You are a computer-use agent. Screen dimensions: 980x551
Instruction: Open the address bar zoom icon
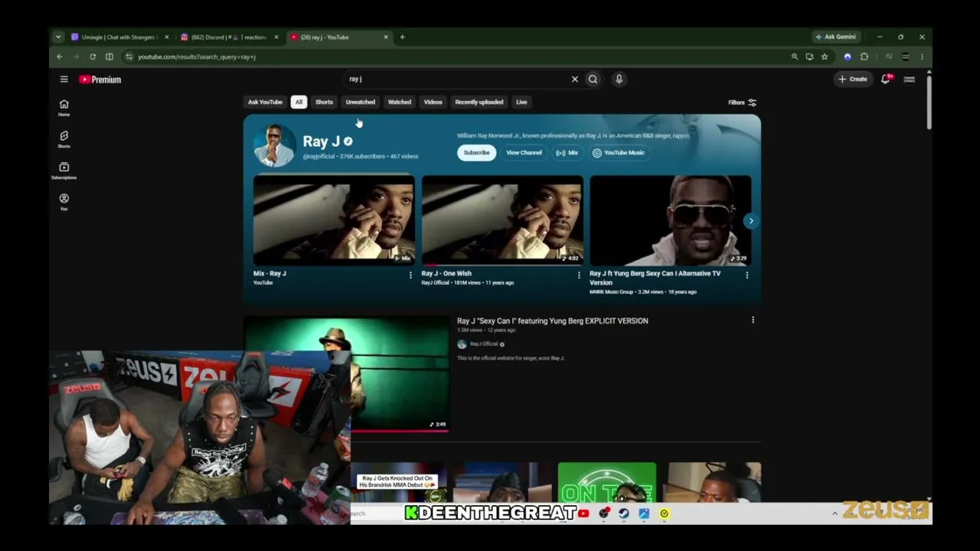(795, 57)
